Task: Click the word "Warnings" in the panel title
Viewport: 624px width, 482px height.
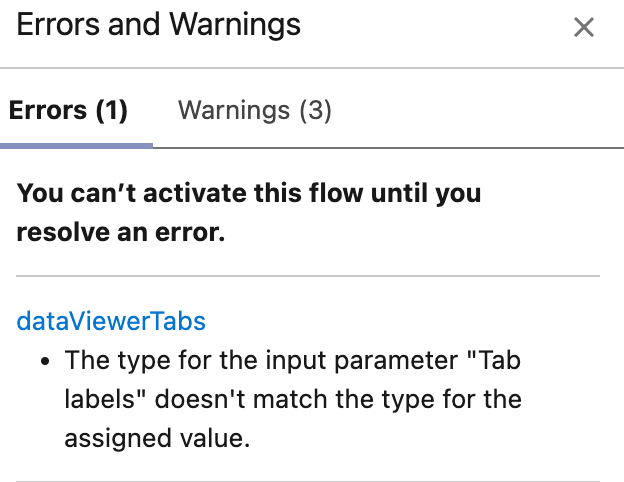Action: [235, 24]
